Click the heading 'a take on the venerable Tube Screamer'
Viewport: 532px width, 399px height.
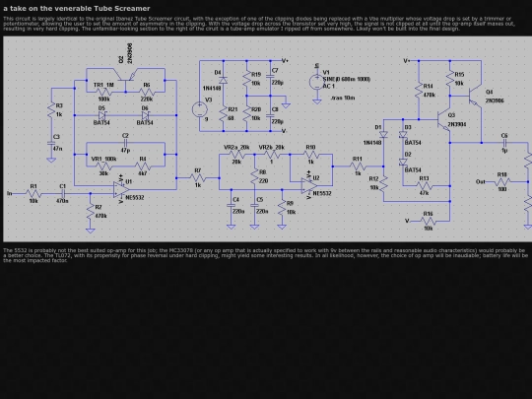click(x=77, y=8)
